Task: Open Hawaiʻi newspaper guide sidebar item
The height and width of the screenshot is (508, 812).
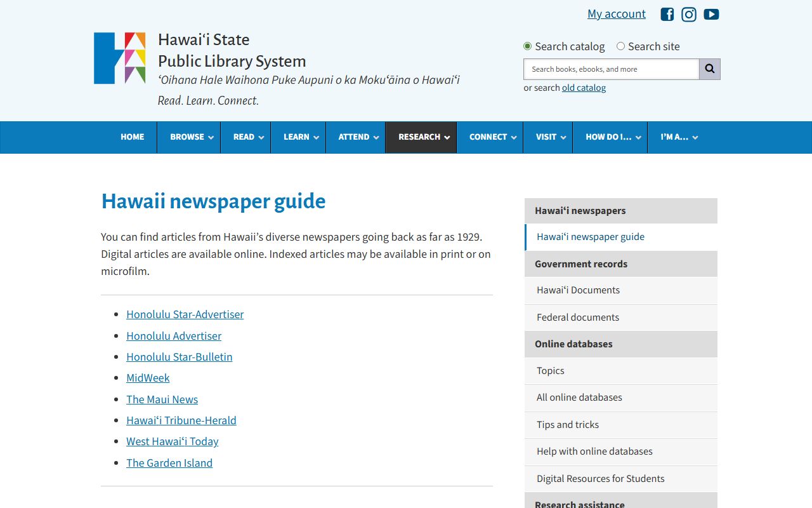Action: pos(621,237)
